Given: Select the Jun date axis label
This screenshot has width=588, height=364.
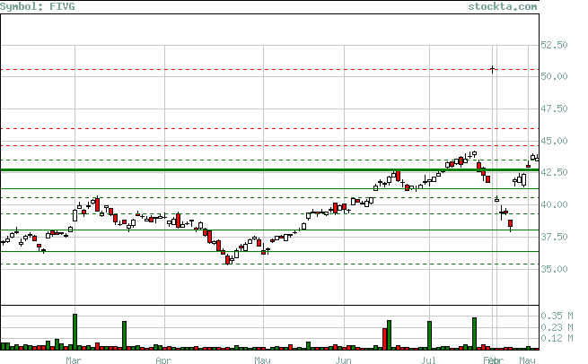Looking at the screenshot, I should pyautogui.click(x=344, y=360).
